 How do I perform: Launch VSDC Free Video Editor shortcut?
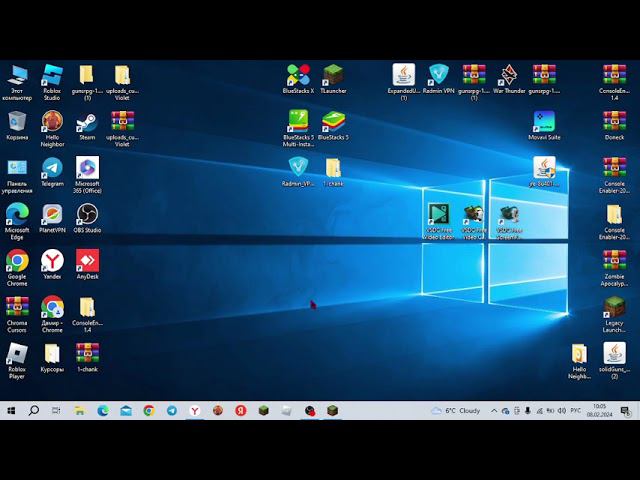(439, 221)
